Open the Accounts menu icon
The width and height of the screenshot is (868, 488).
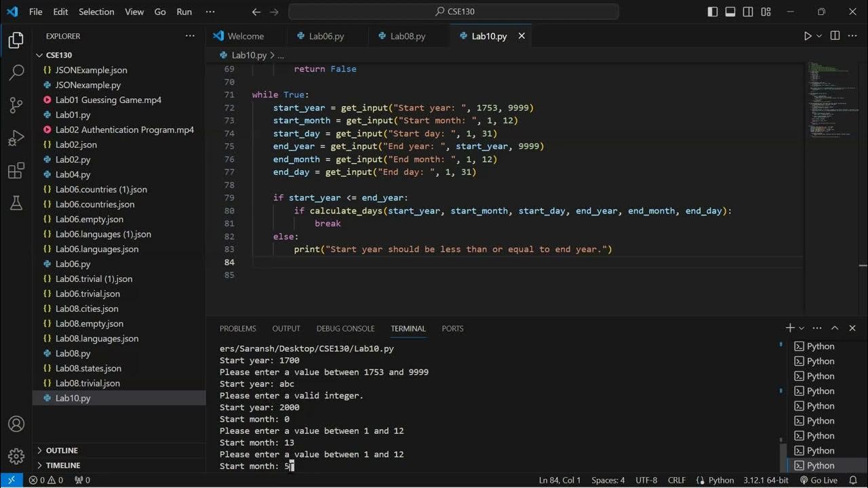tap(16, 424)
